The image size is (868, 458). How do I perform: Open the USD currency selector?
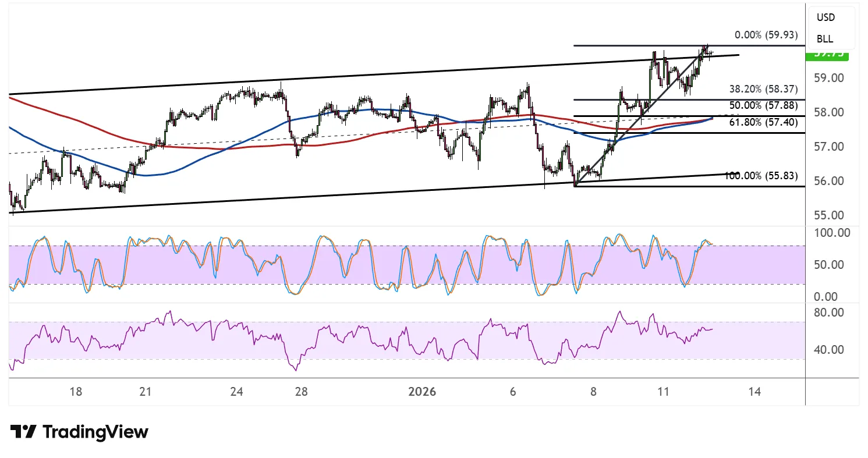coord(825,17)
